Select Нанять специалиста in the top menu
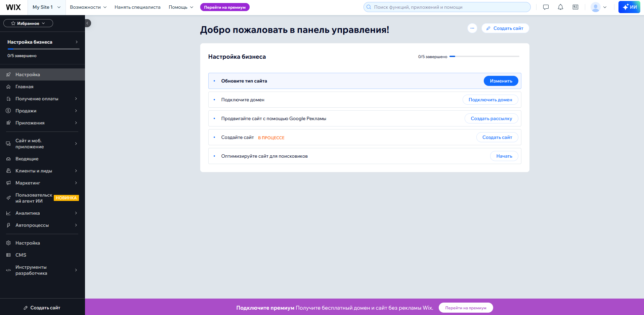644x315 pixels. (137, 7)
